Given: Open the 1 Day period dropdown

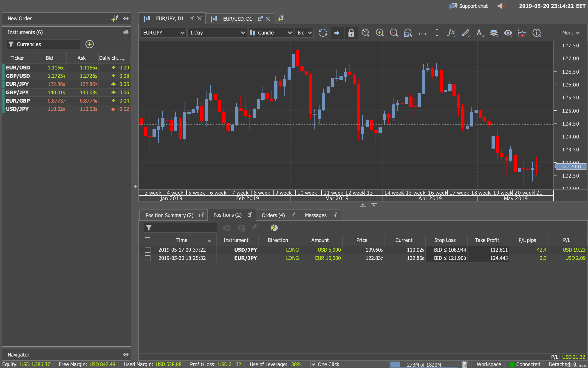Looking at the screenshot, I should [217, 33].
